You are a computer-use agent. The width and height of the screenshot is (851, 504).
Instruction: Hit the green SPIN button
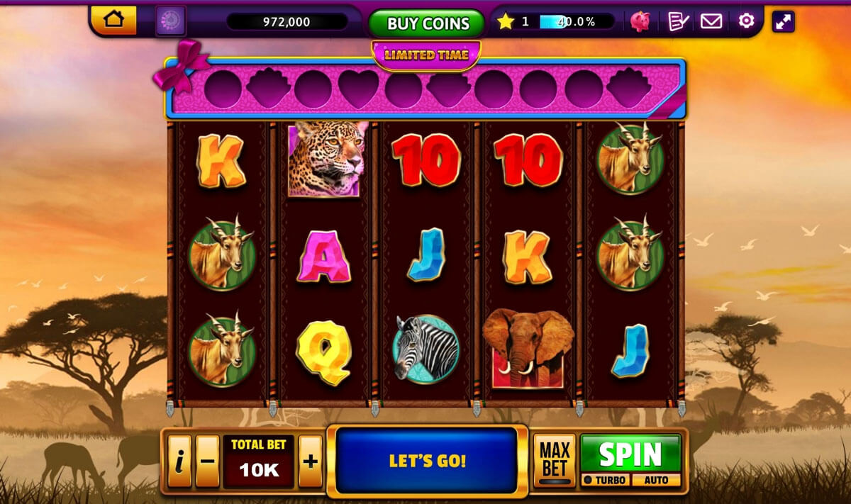(630, 454)
